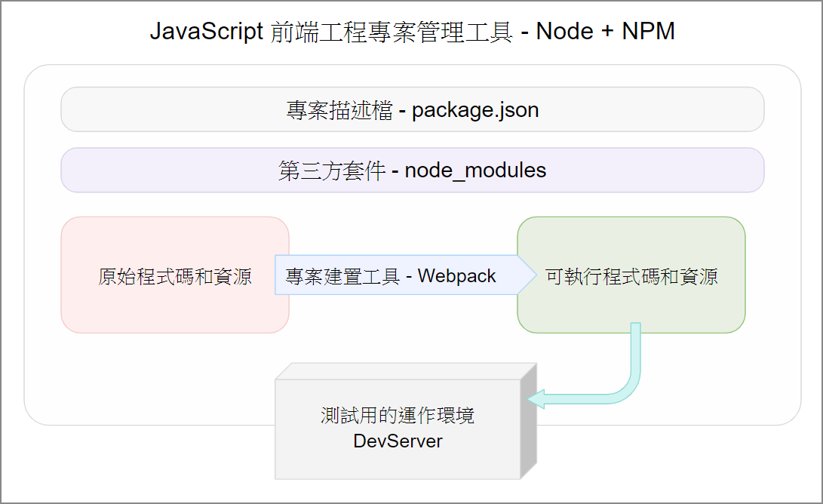Click the 可執行程式碼和資源 text label
823x504 pixels.
coord(631,277)
